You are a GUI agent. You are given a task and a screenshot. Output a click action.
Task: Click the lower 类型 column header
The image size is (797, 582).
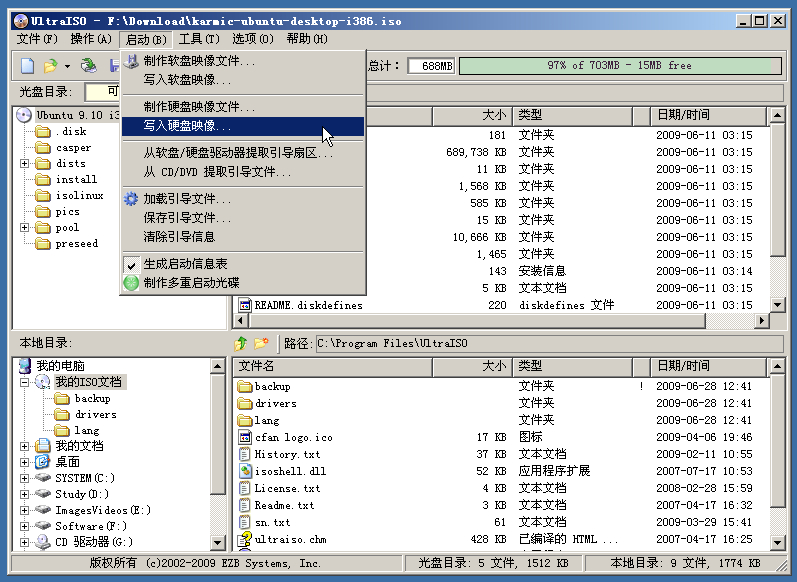point(572,366)
